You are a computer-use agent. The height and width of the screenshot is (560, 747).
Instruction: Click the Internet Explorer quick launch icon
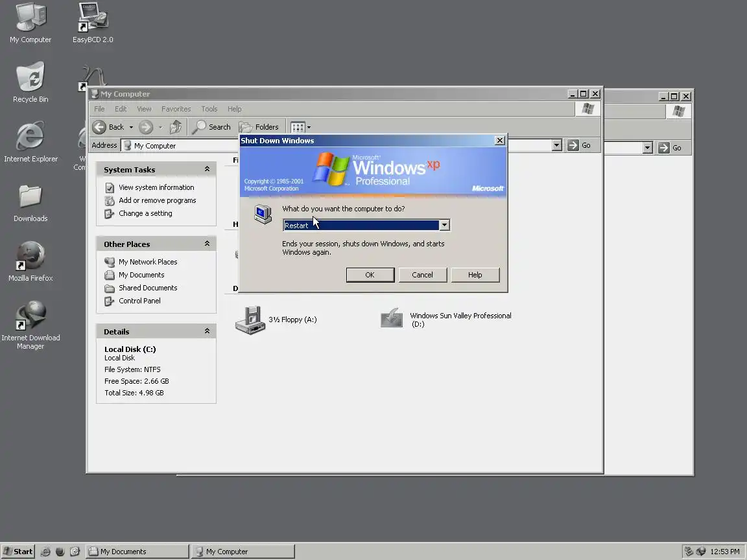(45, 552)
